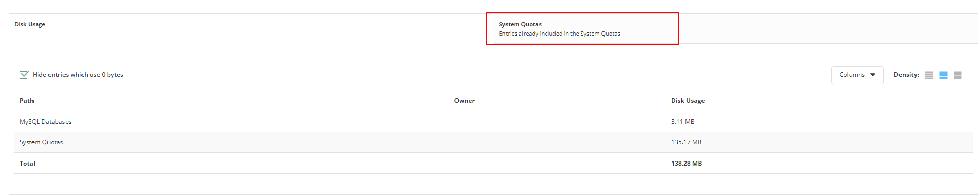The image size is (980, 195).
Task: Sort by the Owner column header
Action: click(x=464, y=101)
